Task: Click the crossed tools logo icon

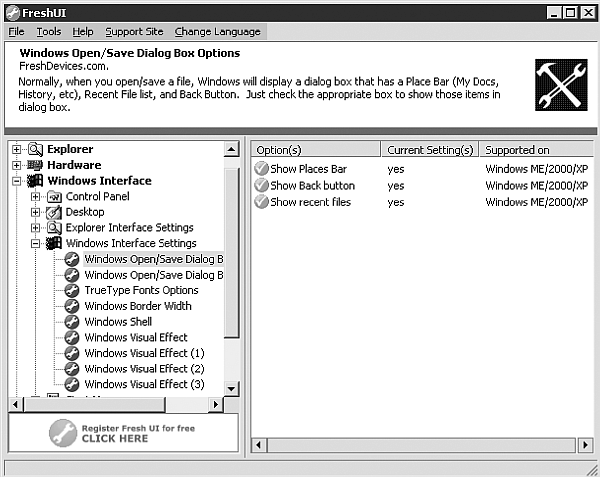Action: pos(560,83)
